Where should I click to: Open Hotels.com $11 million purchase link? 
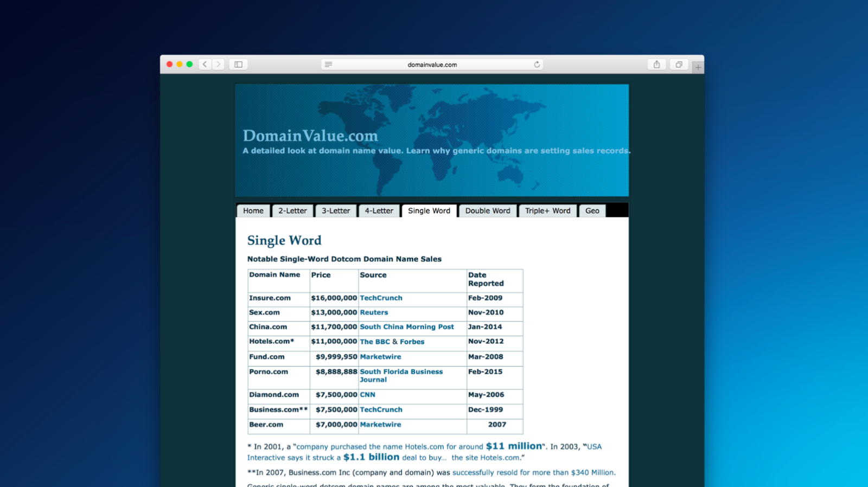click(419, 446)
